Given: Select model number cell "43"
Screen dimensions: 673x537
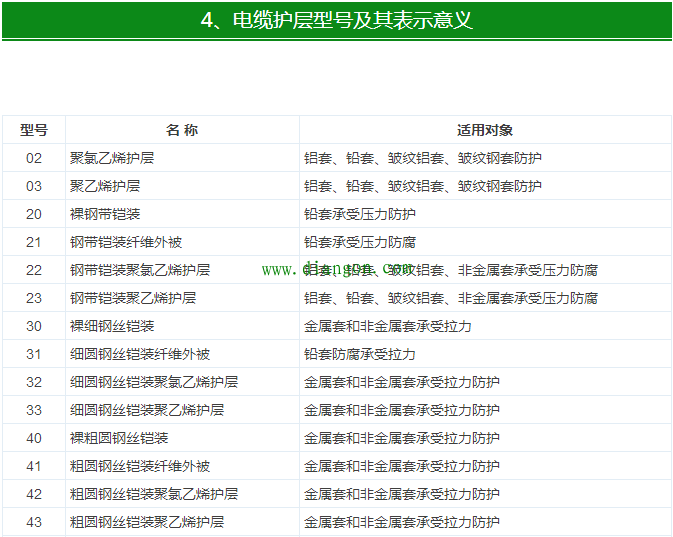Looking at the screenshot, I should pyautogui.click(x=34, y=522).
